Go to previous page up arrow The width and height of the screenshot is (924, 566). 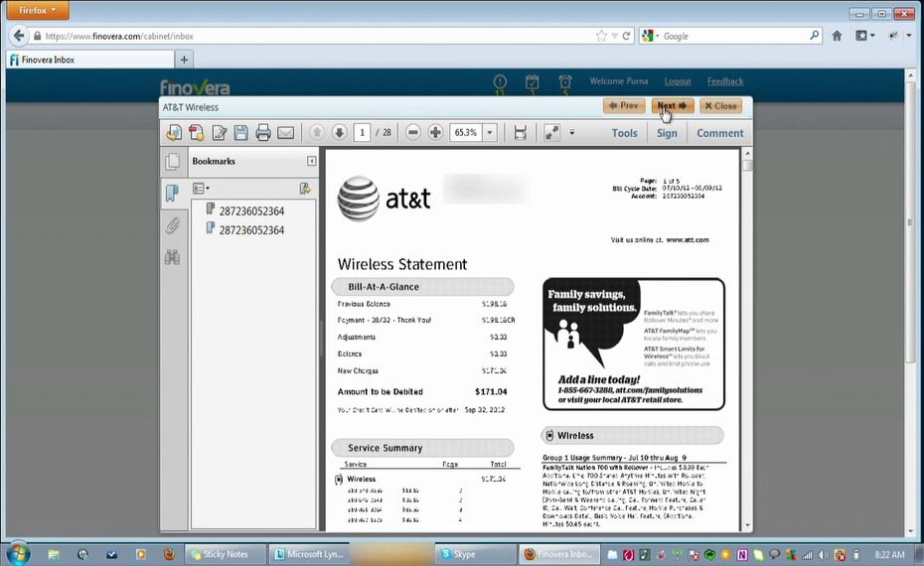(x=317, y=132)
